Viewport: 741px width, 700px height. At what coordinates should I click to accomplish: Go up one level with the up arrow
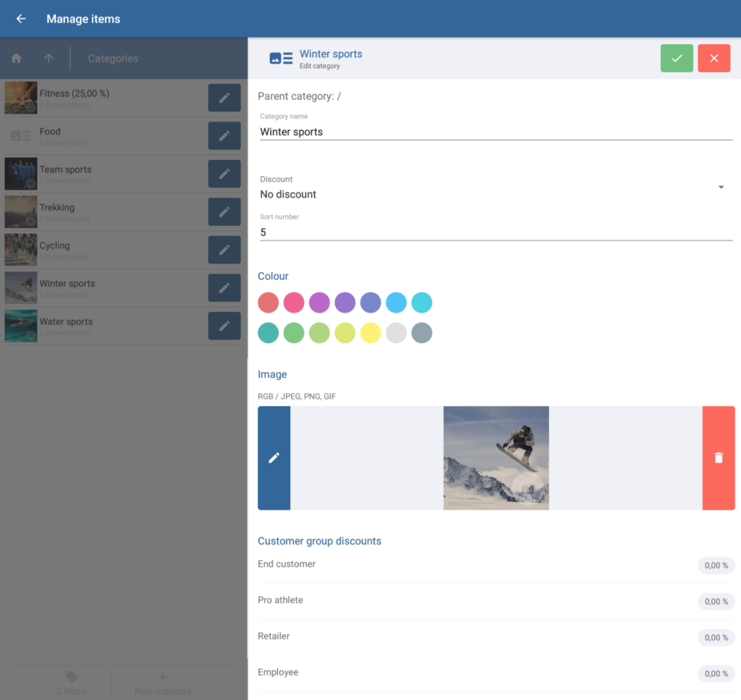pos(48,59)
